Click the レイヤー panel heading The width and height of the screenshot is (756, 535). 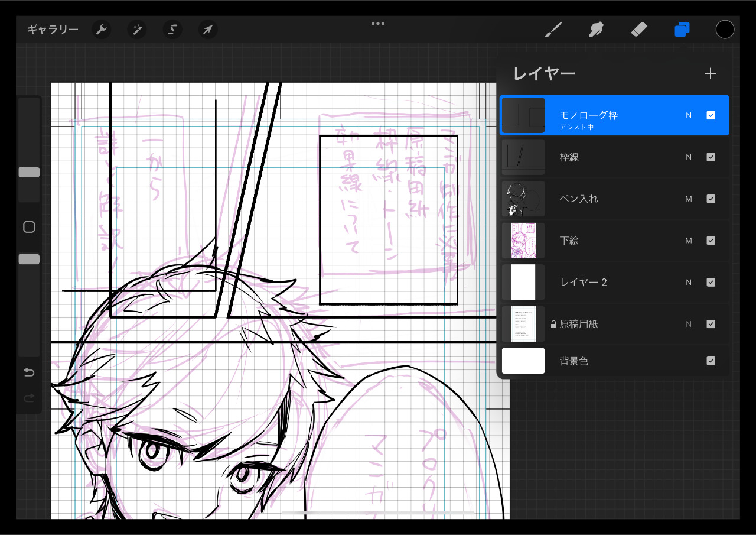coord(544,74)
